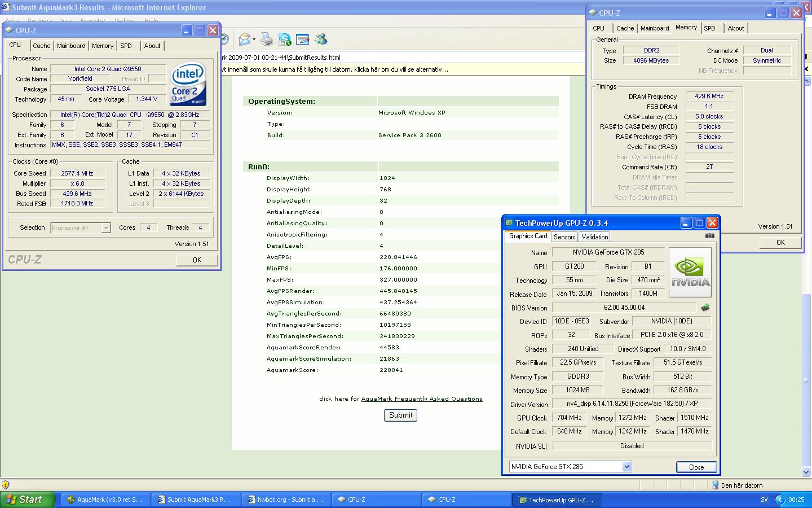Click the security shield icon in status bar
This screenshot has width=812, height=508.
click(6, 485)
